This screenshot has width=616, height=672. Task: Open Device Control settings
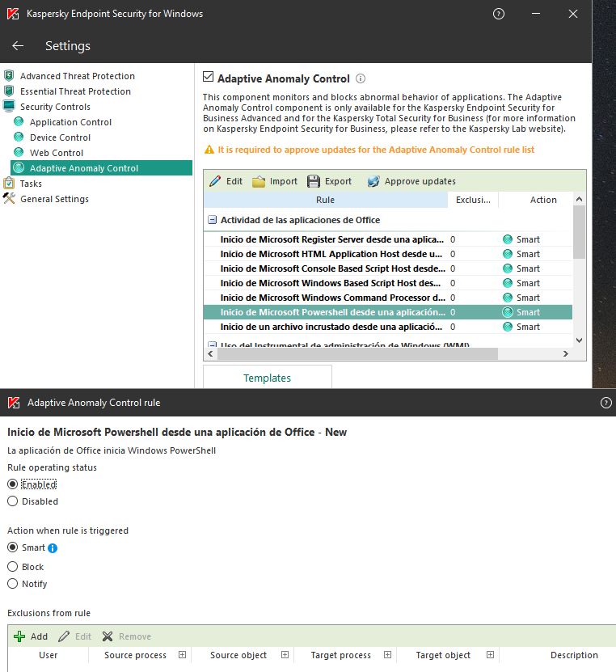[x=60, y=137]
